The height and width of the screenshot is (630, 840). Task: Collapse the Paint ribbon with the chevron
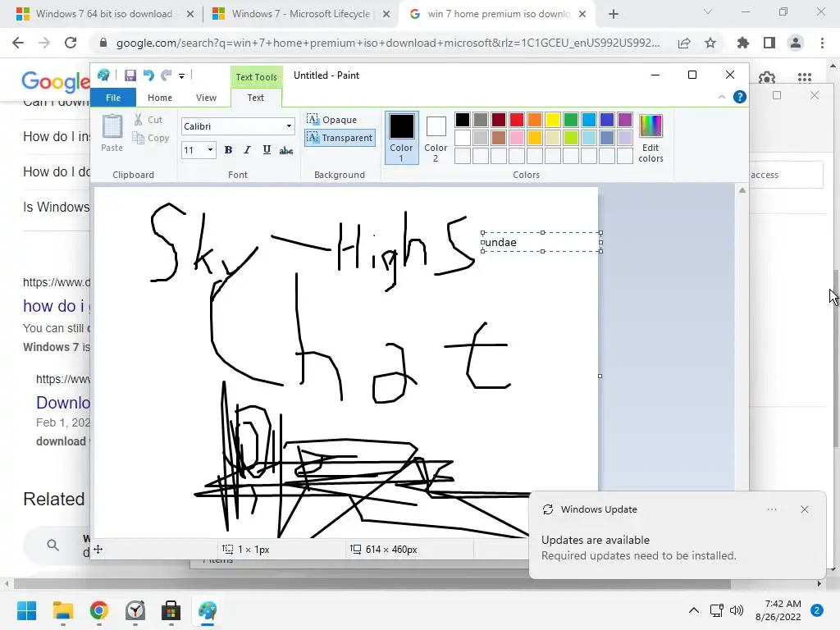click(722, 97)
